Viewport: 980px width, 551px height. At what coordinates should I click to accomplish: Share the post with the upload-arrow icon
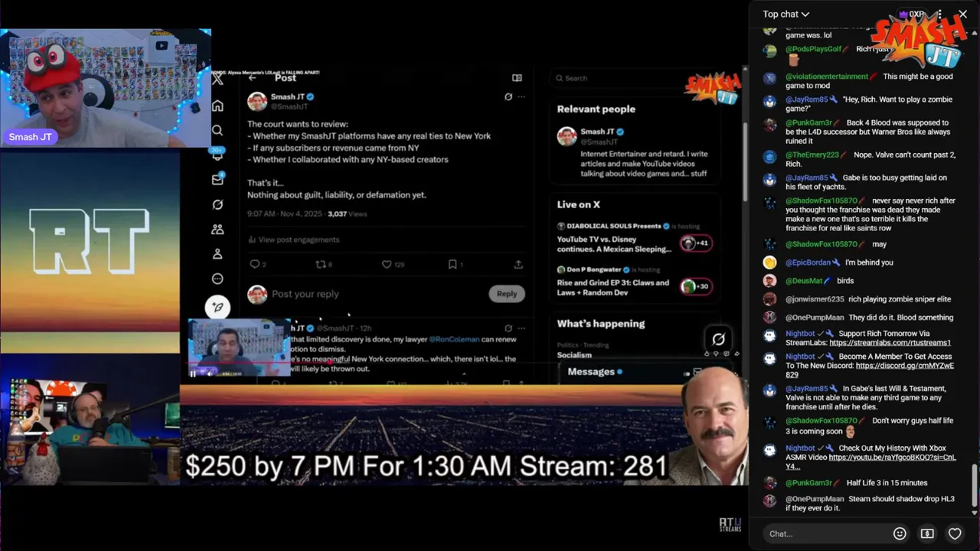pyautogui.click(x=518, y=264)
